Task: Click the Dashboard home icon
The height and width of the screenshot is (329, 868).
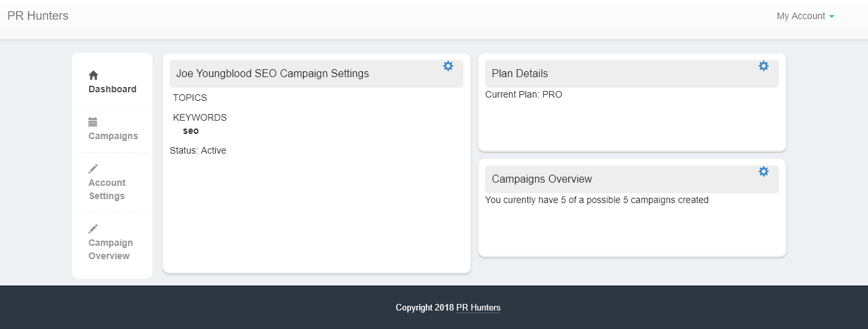Action: 93,75
